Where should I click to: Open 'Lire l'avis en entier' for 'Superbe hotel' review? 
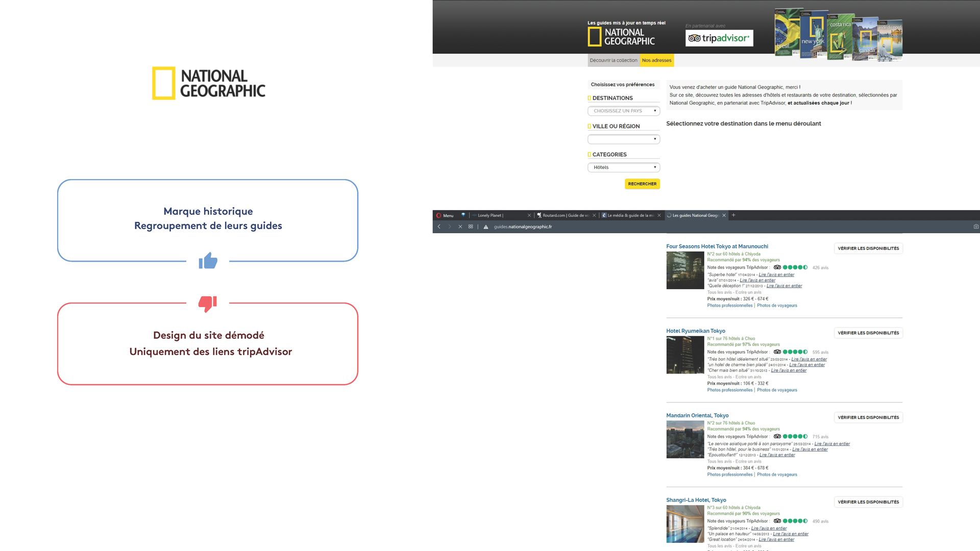(x=776, y=275)
